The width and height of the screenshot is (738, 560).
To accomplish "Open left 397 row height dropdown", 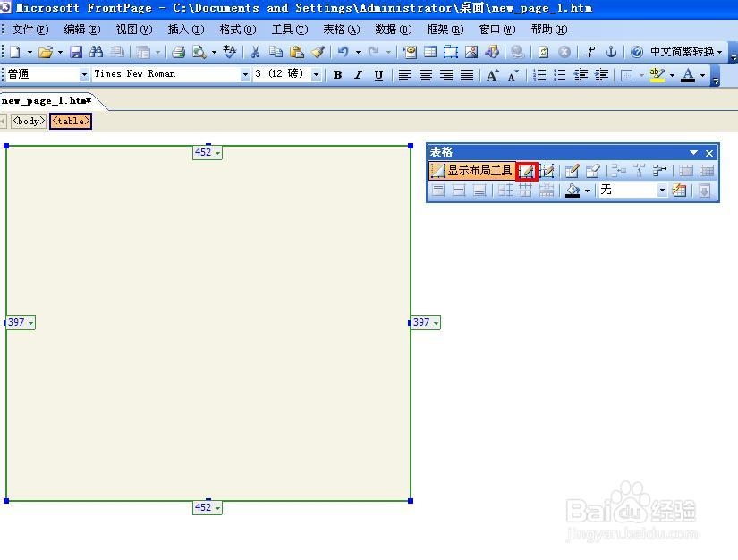I will (x=30, y=323).
